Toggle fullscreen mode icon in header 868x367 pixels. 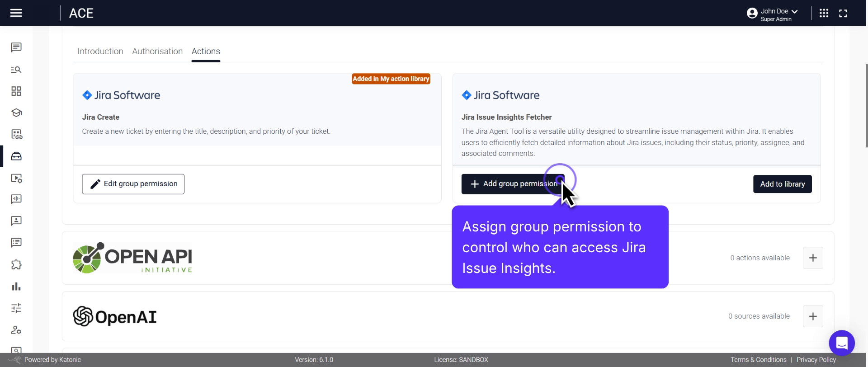(x=843, y=13)
